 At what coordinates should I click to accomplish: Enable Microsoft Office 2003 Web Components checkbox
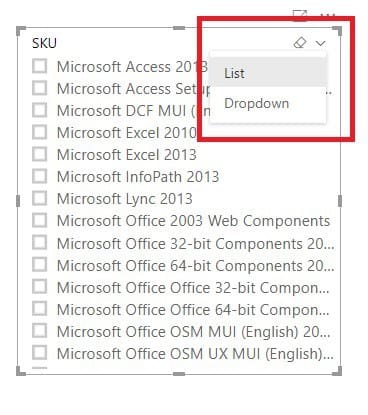[39, 220]
